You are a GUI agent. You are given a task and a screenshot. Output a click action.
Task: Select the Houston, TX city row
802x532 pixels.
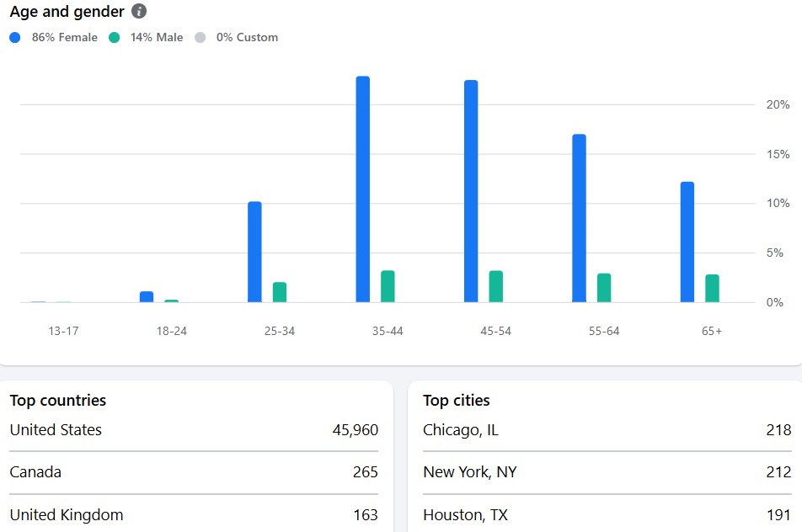[x=607, y=514]
